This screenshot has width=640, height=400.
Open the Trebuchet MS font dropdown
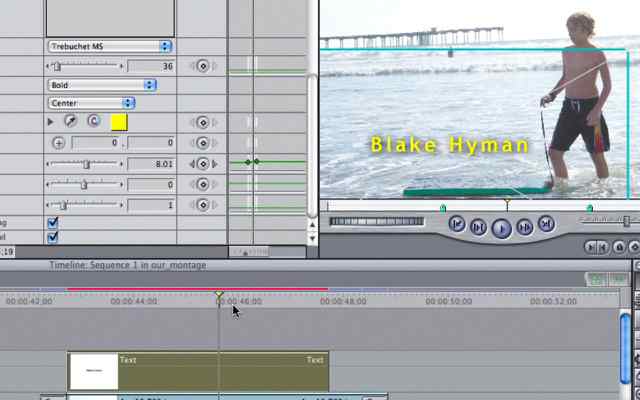click(110, 46)
